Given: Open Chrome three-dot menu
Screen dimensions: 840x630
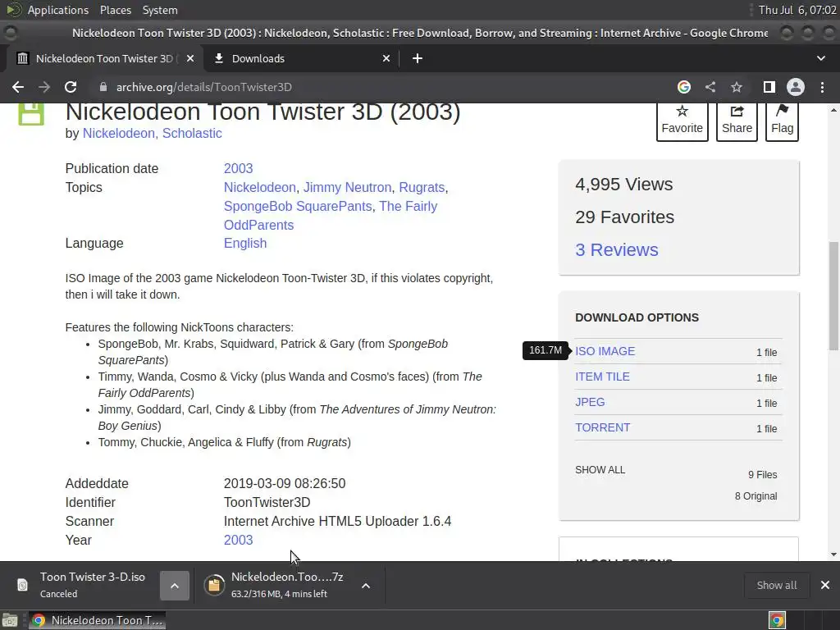Looking at the screenshot, I should coord(822,87).
